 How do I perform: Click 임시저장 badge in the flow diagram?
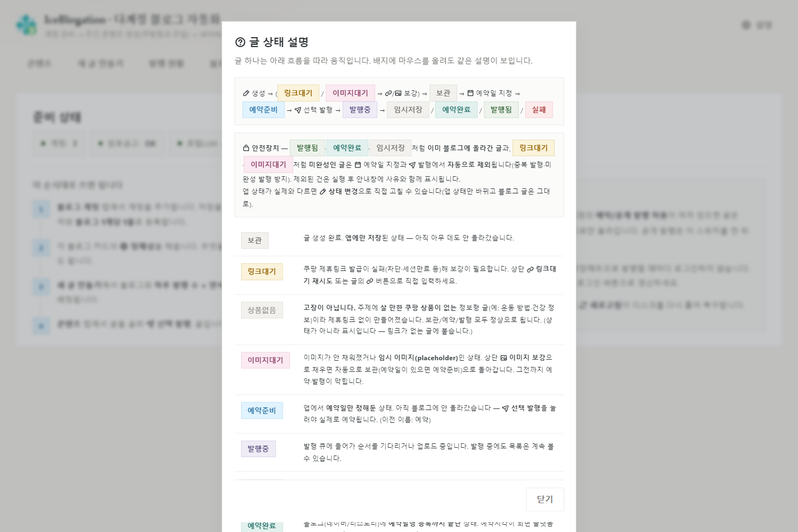point(408,110)
